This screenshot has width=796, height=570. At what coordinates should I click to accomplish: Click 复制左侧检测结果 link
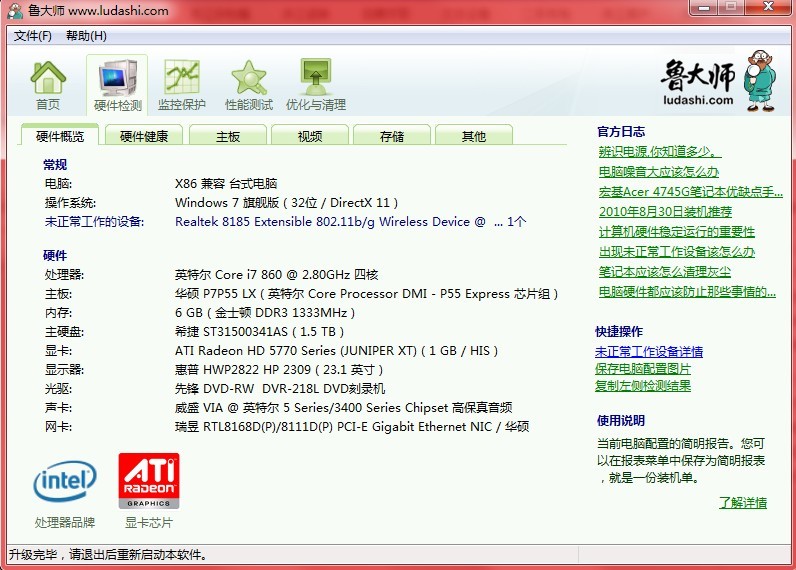click(x=643, y=386)
